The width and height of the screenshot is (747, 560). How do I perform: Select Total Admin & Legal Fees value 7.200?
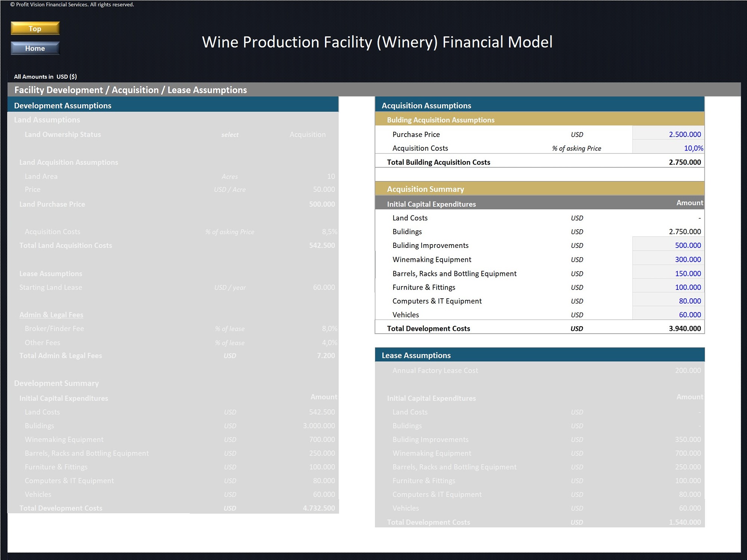326,356
